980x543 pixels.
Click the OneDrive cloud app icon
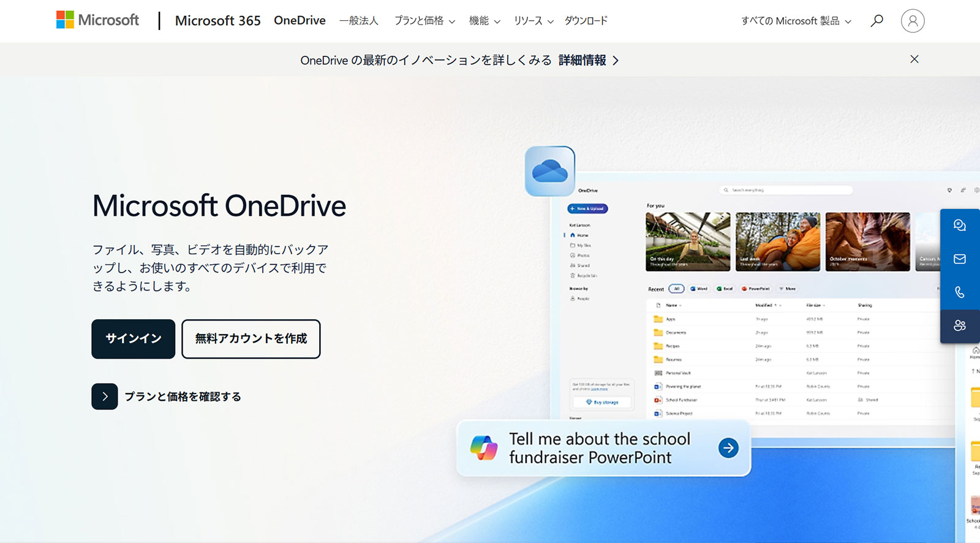click(550, 171)
